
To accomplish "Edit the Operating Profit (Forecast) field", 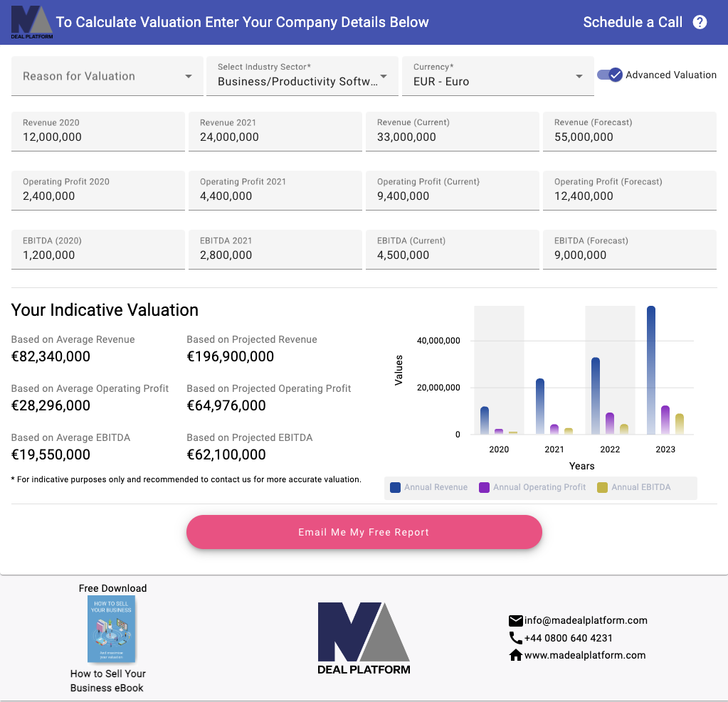I will pos(630,190).
